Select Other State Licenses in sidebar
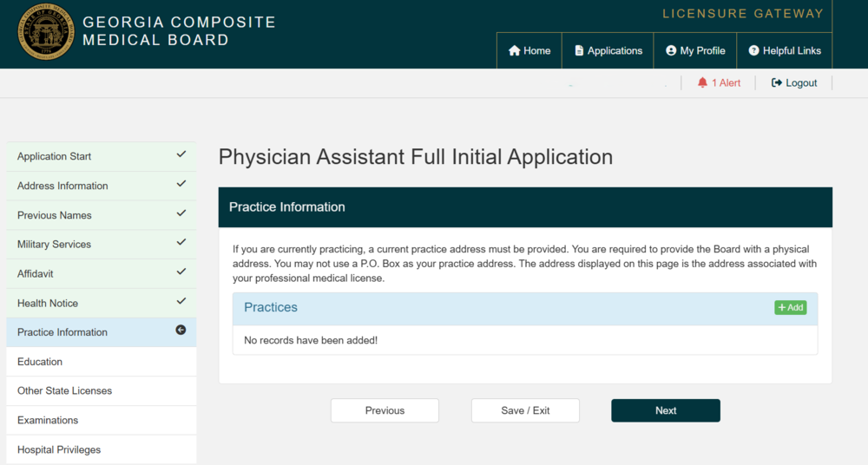This screenshot has height=465, width=868. coord(65,391)
